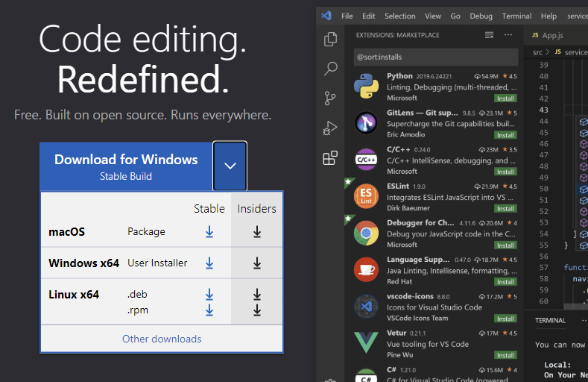Download Windows x64 Stable user installer
The height and width of the screenshot is (382, 588).
coord(209,263)
